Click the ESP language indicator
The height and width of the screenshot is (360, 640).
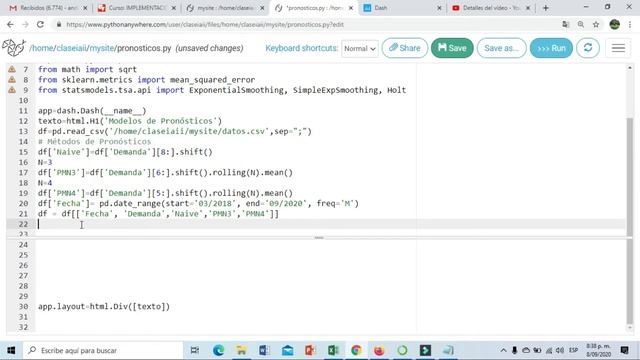573,350
